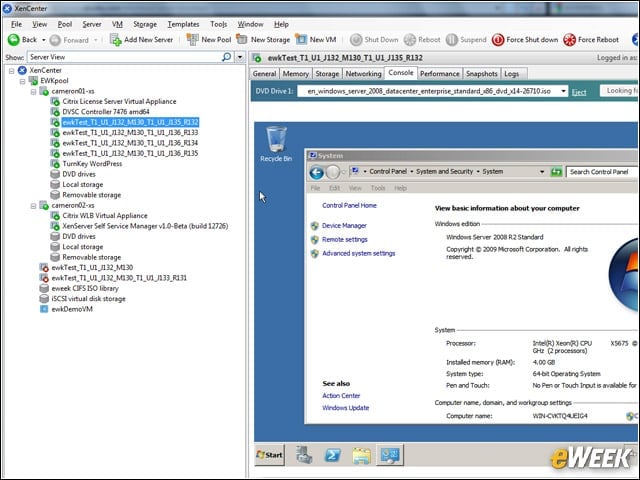The height and width of the screenshot is (480, 640).
Task: Open the DVD Drive 1 ISO dropdown
Action: coord(563,91)
